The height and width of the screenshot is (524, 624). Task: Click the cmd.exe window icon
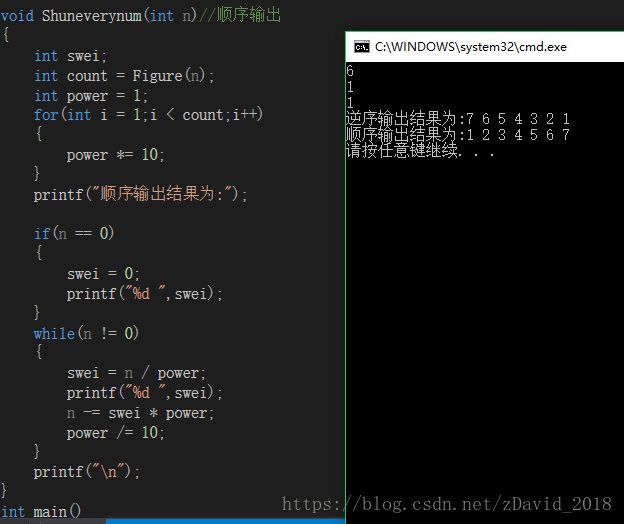pyautogui.click(x=361, y=47)
